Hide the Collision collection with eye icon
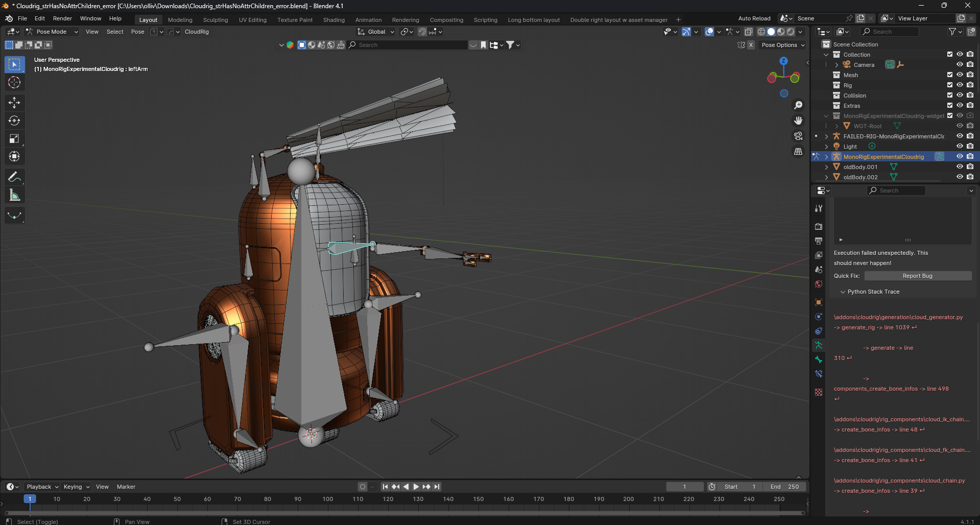 (960, 95)
